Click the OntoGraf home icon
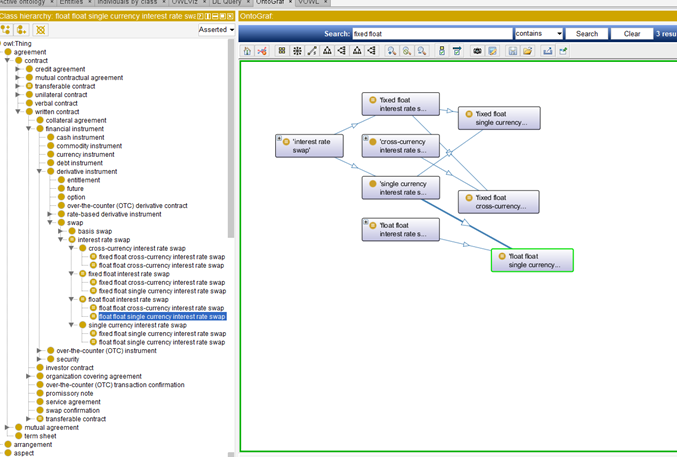 click(x=247, y=51)
